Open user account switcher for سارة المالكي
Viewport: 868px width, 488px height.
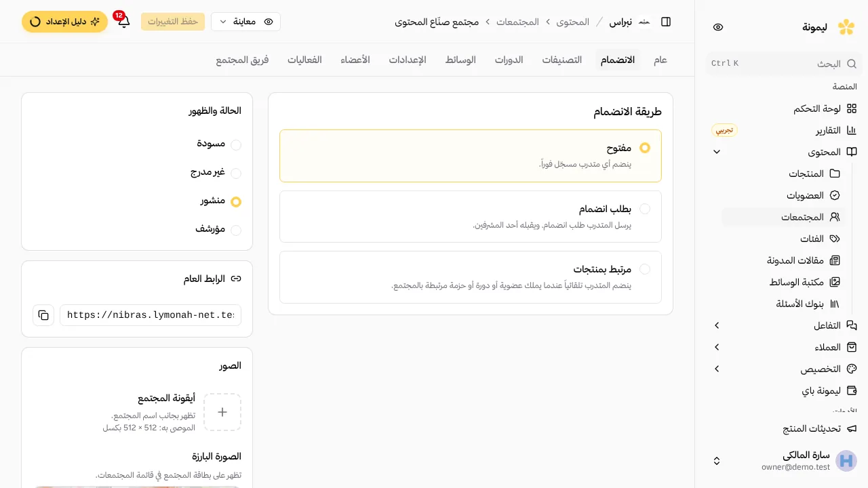click(781, 461)
